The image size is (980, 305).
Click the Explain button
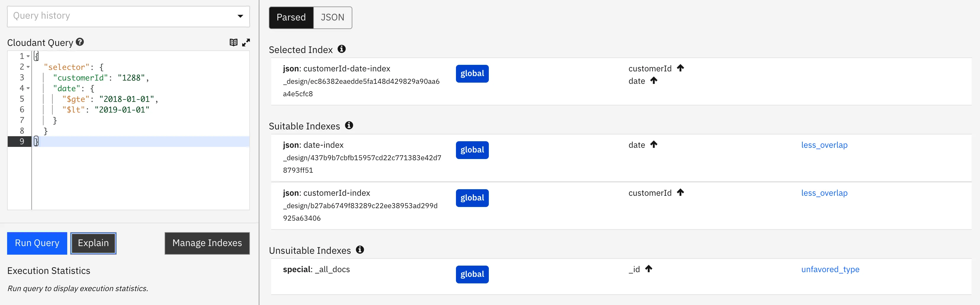pyautogui.click(x=93, y=243)
